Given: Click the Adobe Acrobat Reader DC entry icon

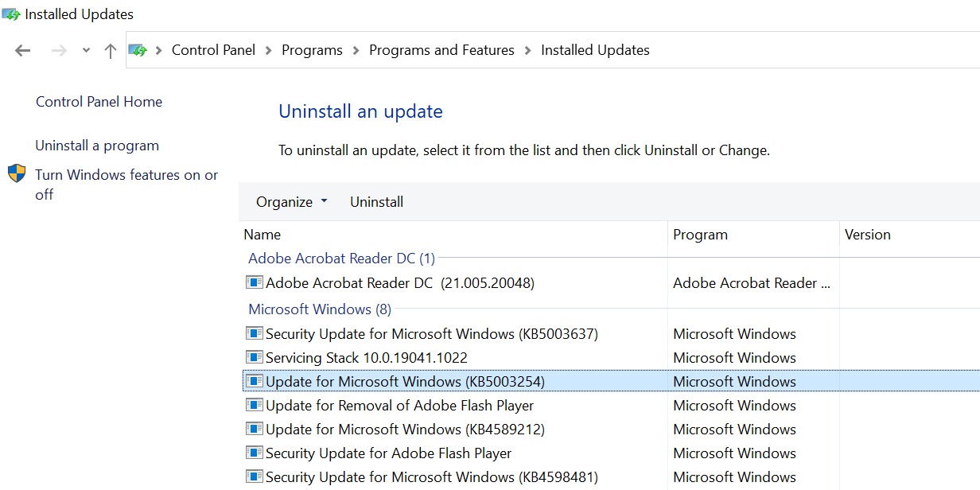Looking at the screenshot, I should 254,282.
